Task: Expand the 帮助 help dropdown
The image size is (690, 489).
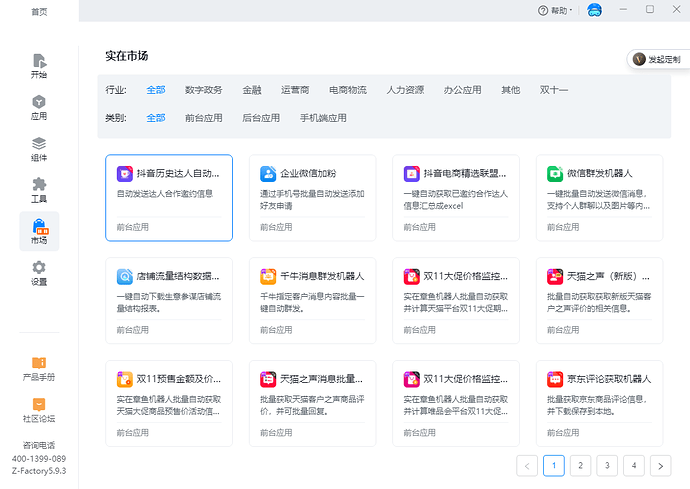Action: click(555, 10)
